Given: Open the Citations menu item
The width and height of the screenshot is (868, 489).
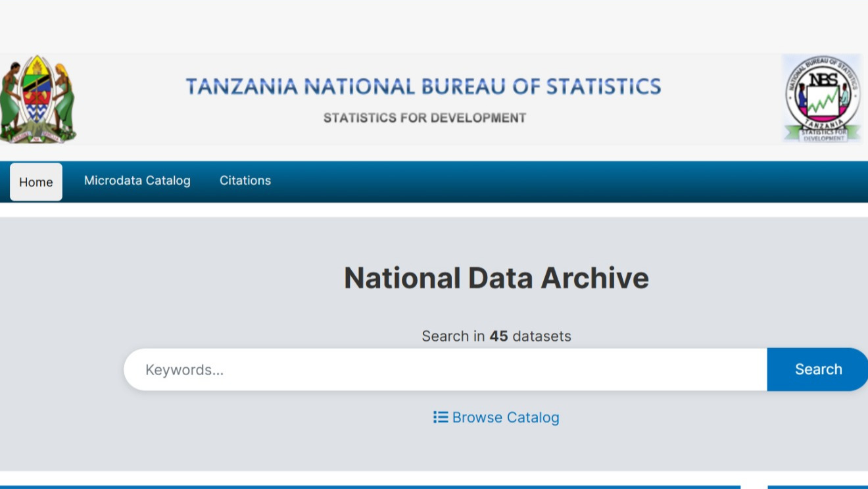Looking at the screenshot, I should pyautogui.click(x=245, y=180).
